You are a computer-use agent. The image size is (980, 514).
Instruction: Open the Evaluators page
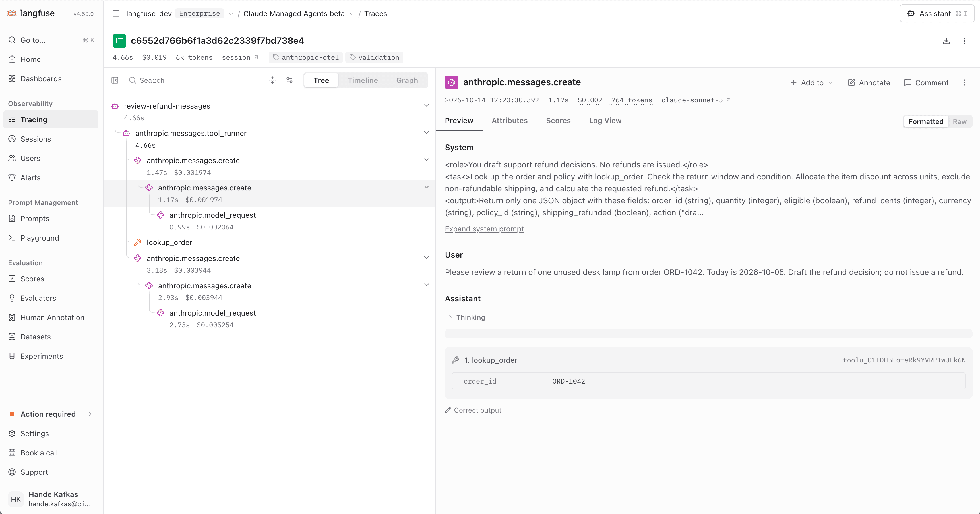pyautogui.click(x=51, y=298)
